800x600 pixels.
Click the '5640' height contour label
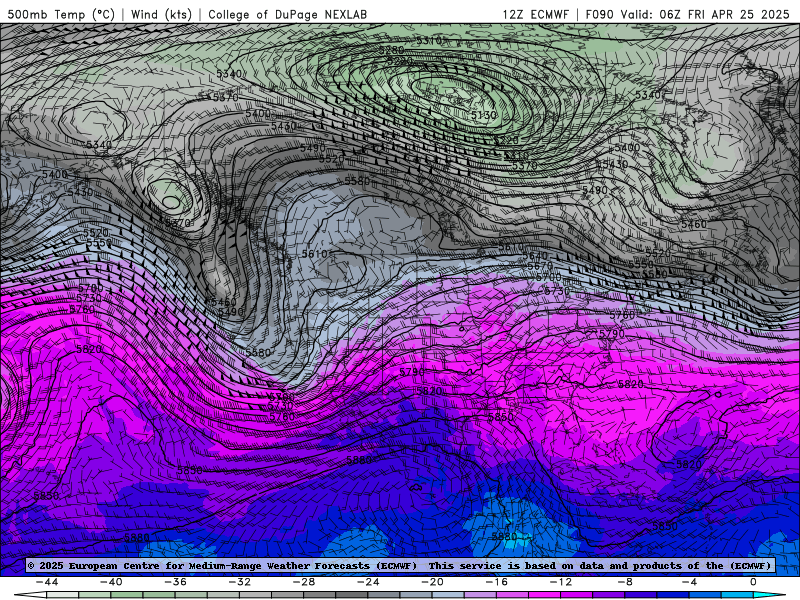click(x=535, y=256)
